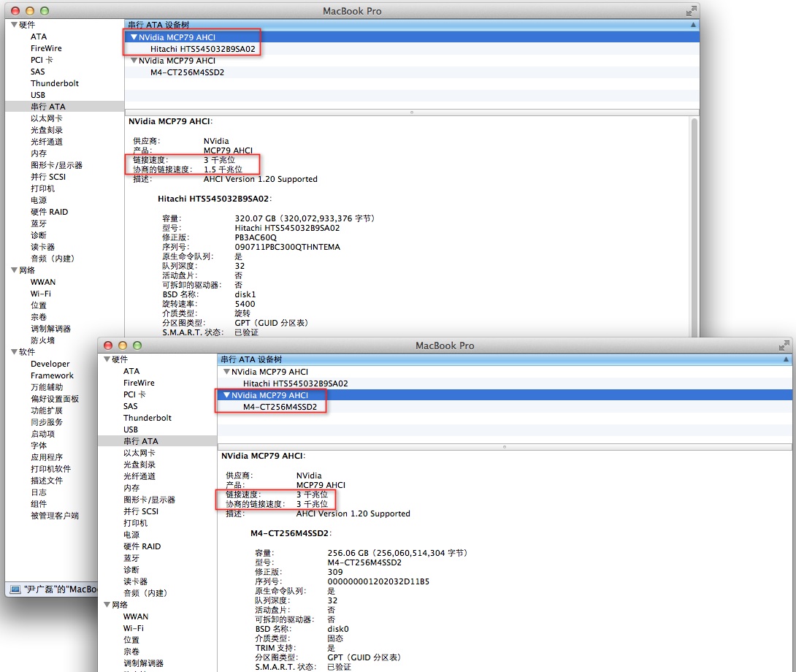Select 读卡器 in the back window sidebar
This screenshot has width=796, height=672.
click(42, 247)
